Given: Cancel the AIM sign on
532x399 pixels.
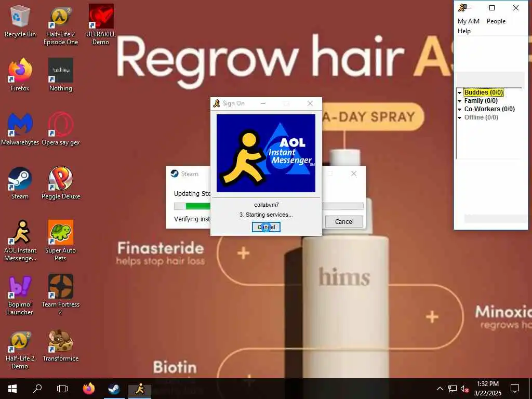Looking at the screenshot, I should [x=266, y=227].
